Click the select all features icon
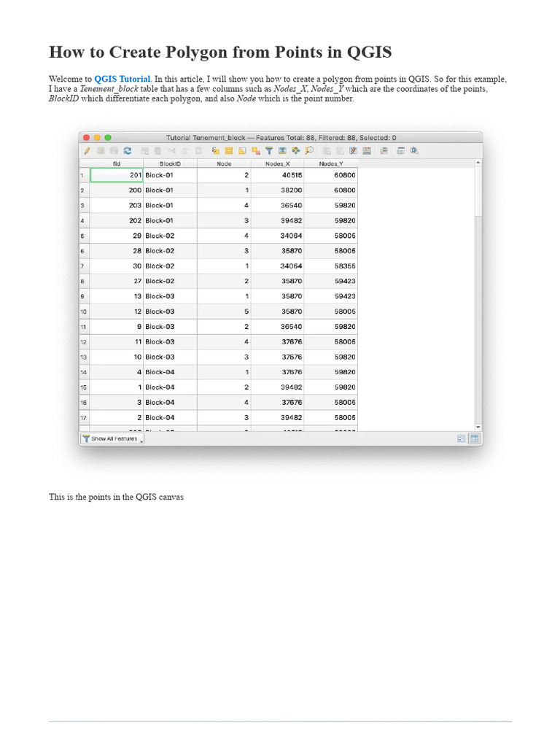 click(229, 150)
